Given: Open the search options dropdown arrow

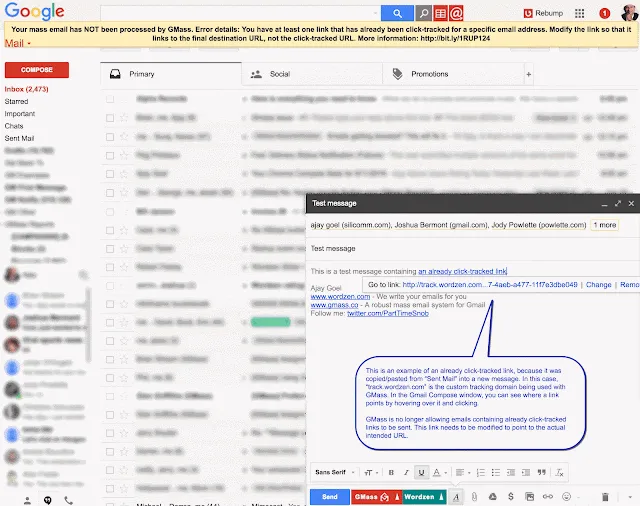Looking at the screenshot, I should click(376, 13).
